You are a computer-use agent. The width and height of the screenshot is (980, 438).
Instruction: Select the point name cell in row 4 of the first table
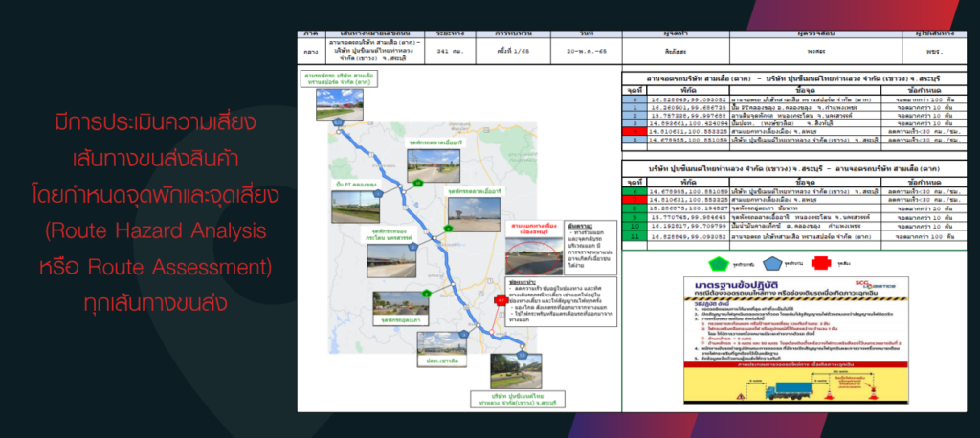[x=805, y=132]
